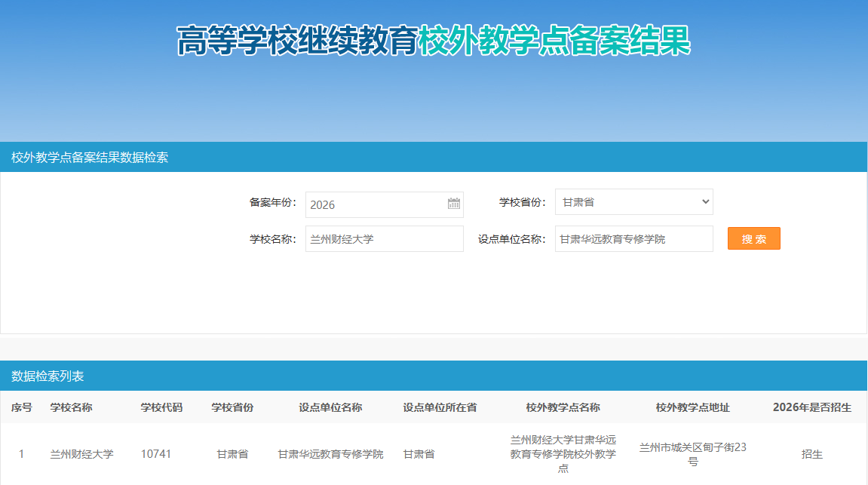
Task: Click the page title 高等学校继续教育校外教学点备案结果
Action: tap(434, 41)
